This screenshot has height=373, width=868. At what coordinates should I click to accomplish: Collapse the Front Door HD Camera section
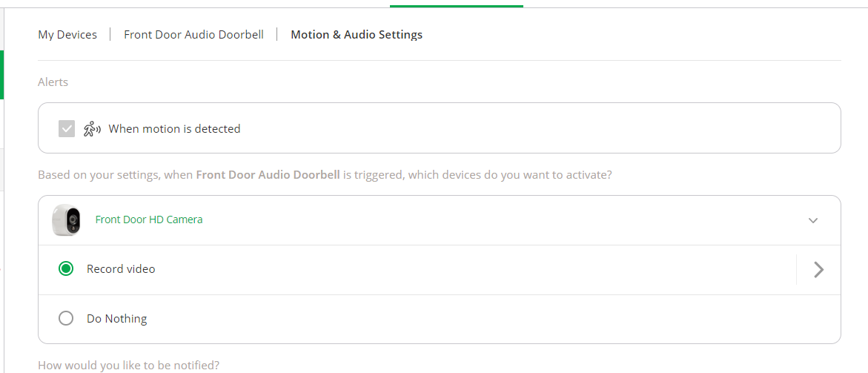click(813, 220)
